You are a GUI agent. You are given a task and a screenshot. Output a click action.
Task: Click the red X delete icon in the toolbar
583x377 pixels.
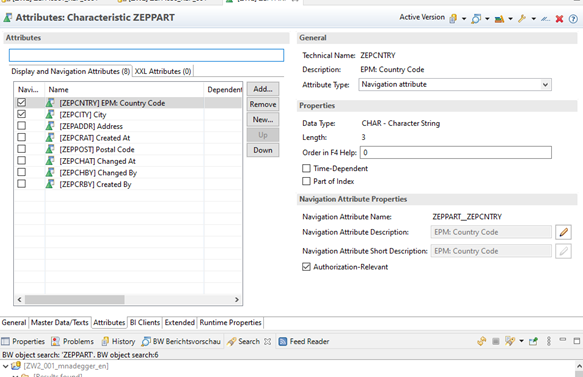[559, 19]
